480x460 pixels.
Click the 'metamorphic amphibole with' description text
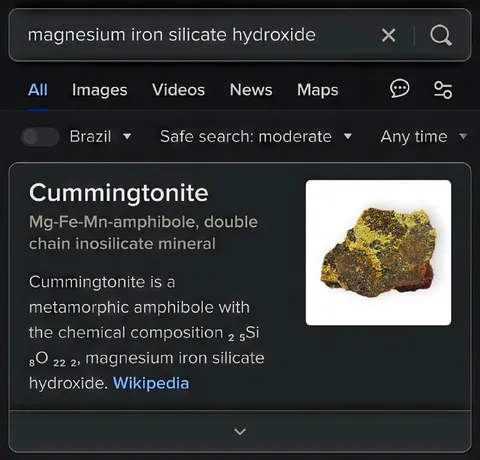tap(139, 307)
